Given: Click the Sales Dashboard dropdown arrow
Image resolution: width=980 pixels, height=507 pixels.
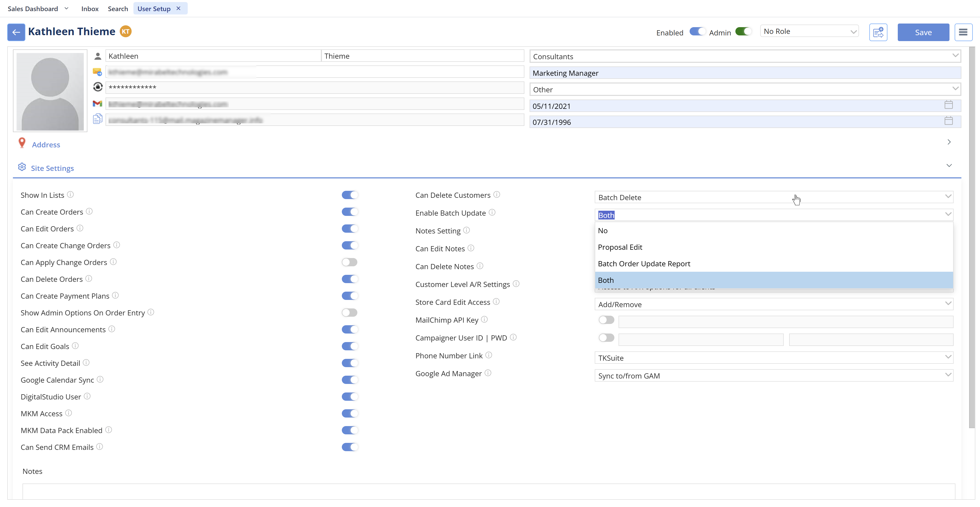Looking at the screenshot, I should tap(66, 8).
